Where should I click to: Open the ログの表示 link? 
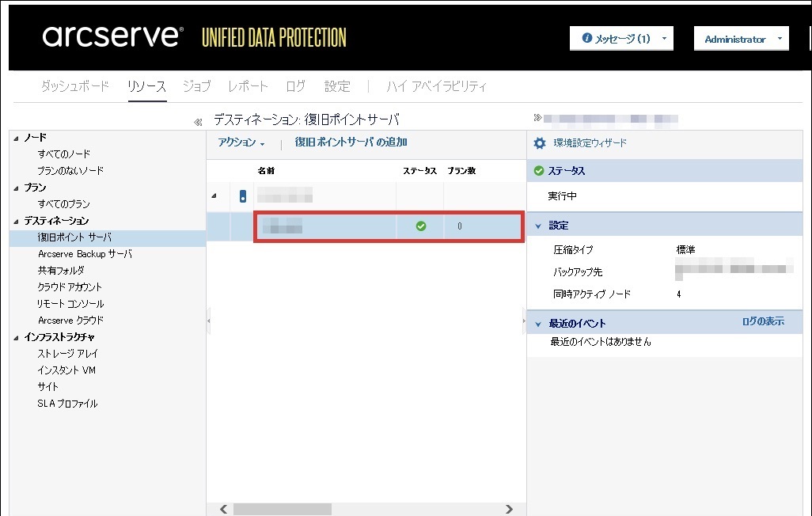click(x=762, y=321)
